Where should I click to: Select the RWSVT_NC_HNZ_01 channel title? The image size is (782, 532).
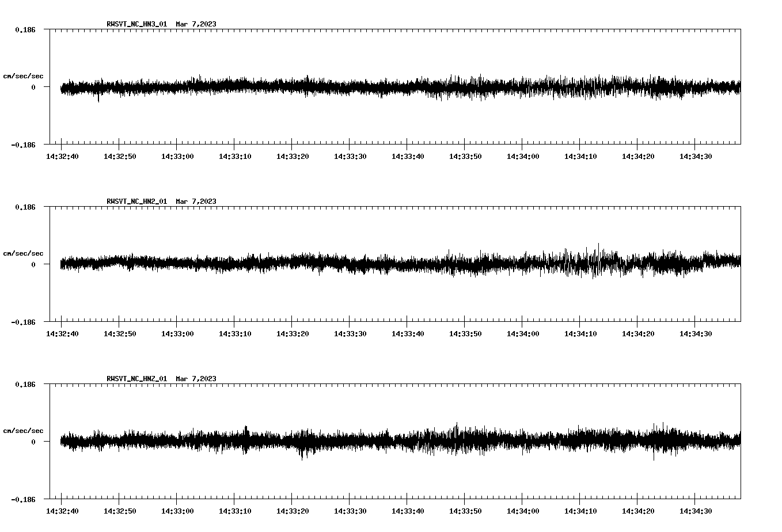pyautogui.click(x=136, y=379)
